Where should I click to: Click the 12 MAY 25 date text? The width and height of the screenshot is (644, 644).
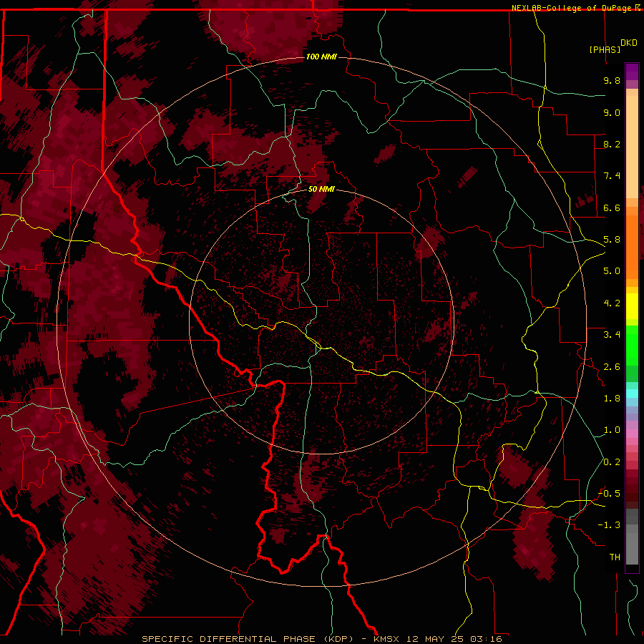tap(436, 639)
